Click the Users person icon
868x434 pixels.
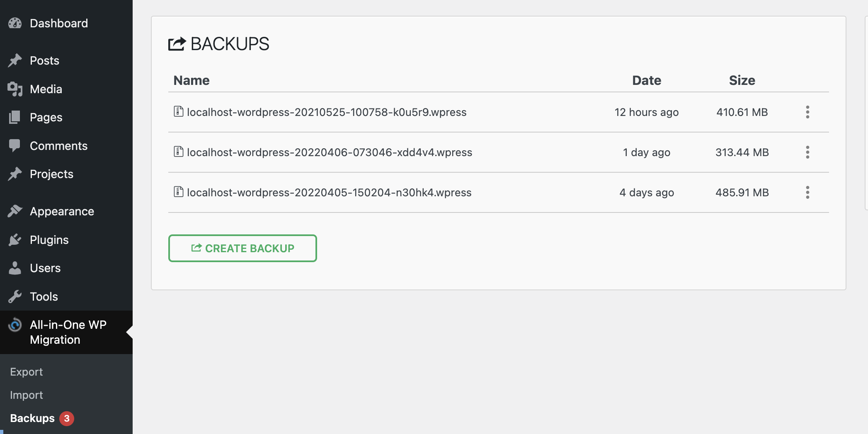click(x=15, y=268)
